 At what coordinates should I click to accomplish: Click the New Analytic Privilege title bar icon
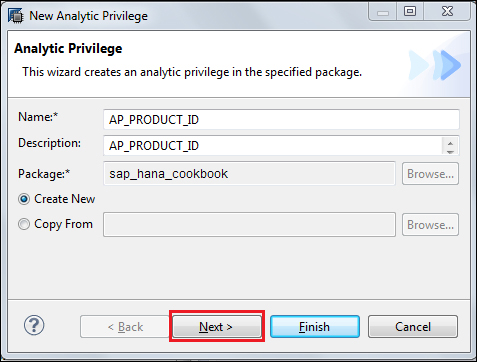[15, 16]
